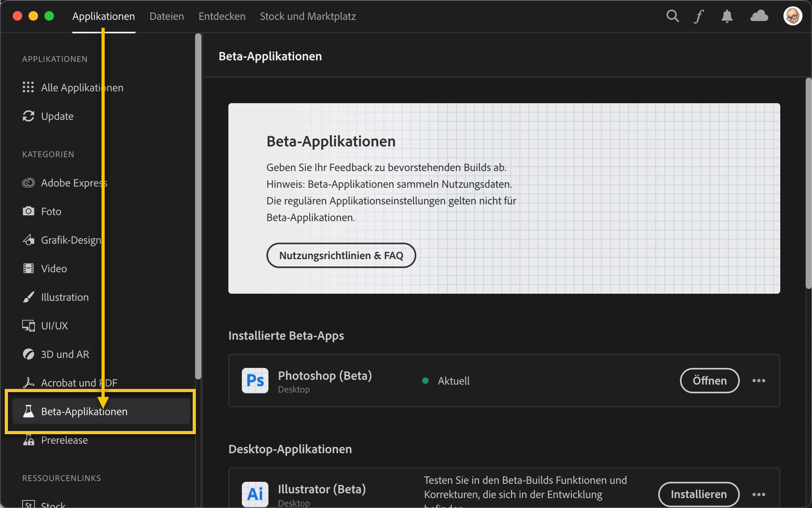Click the main content vertical scrollbar
This screenshot has height=508, width=812.
click(x=808, y=183)
